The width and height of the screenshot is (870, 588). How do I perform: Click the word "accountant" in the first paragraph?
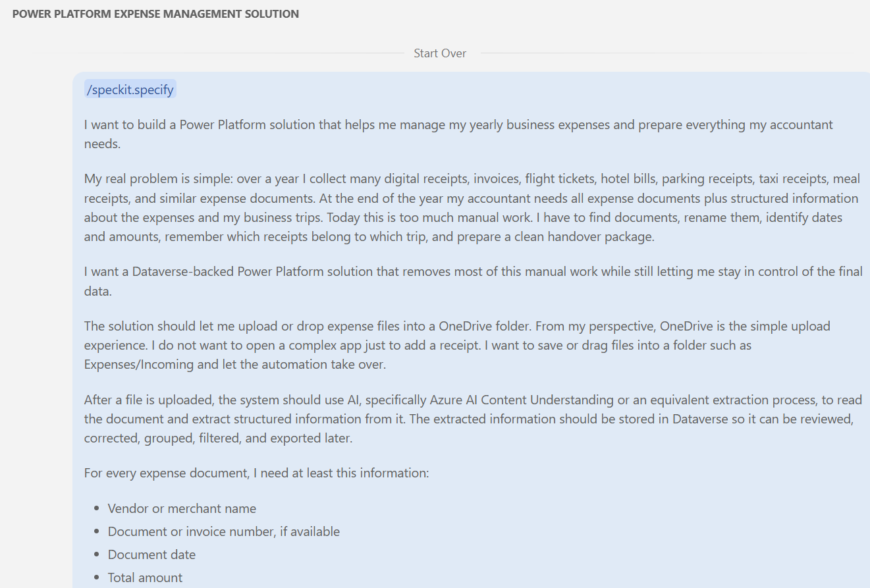click(x=802, y=124)
